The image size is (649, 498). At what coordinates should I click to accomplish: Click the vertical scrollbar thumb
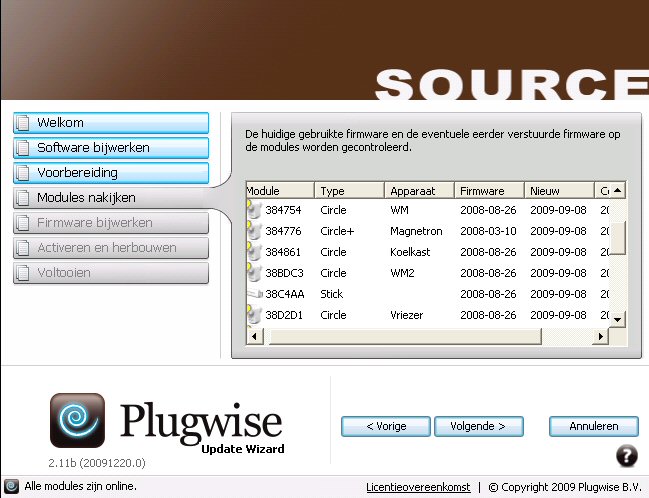pos(618,238)
